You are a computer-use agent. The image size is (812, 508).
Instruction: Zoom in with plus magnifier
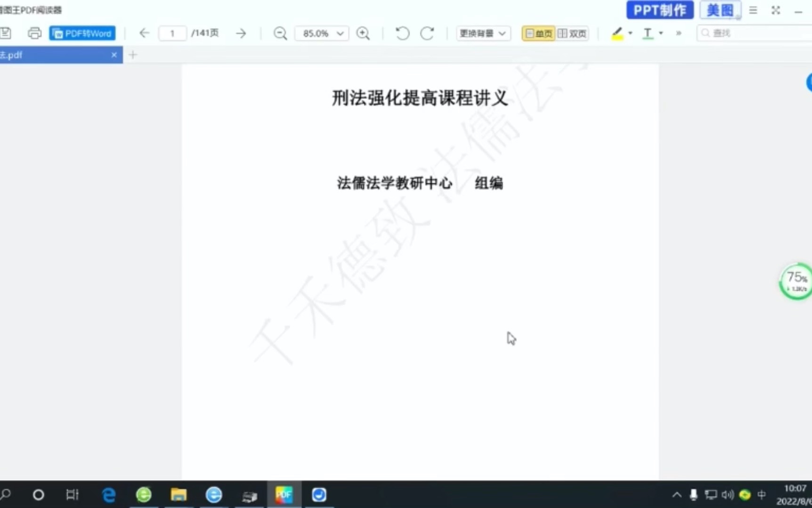pyautogui.click(x=363, y=33)
